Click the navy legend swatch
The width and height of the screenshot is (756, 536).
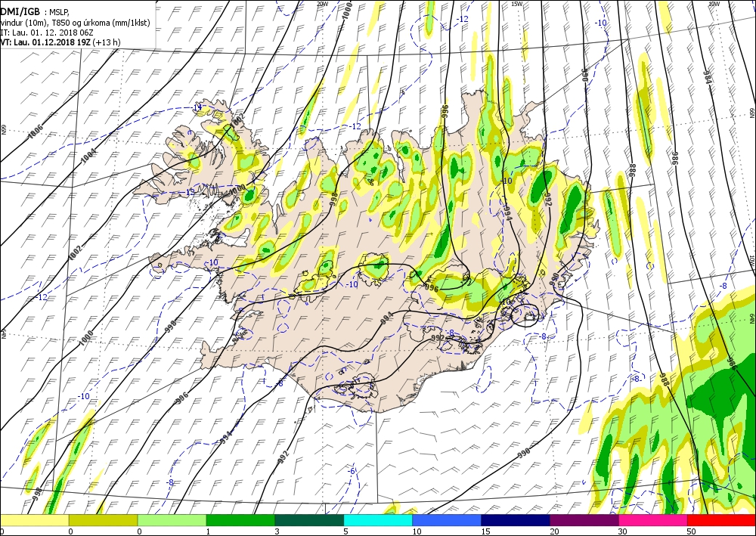(516, 520)
